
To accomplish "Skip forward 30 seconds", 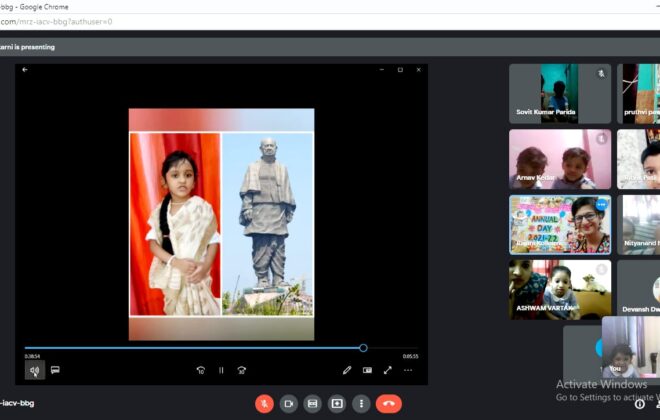I will coord(242,370).
